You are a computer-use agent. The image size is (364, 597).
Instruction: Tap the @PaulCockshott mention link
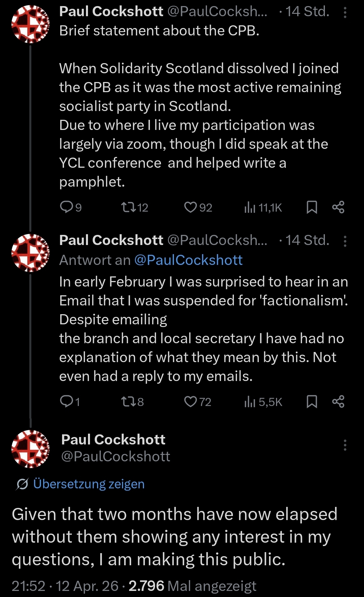tap(188, 260)
